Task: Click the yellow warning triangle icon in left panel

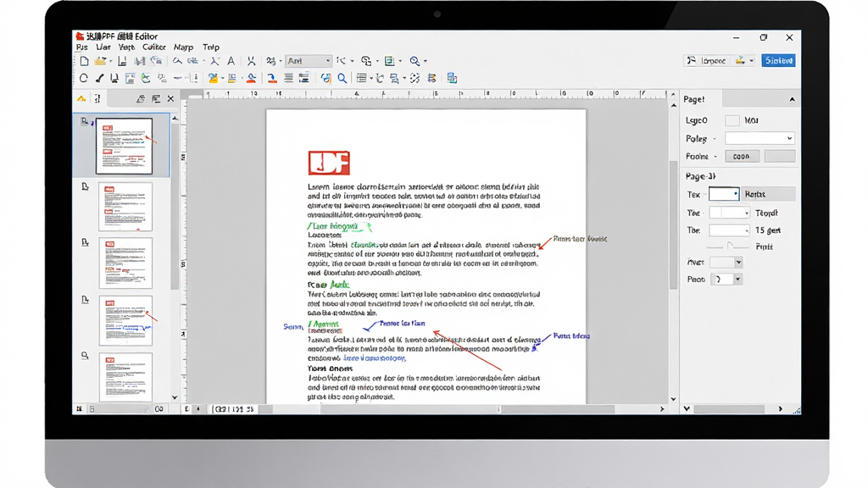Action: (81, 98)
